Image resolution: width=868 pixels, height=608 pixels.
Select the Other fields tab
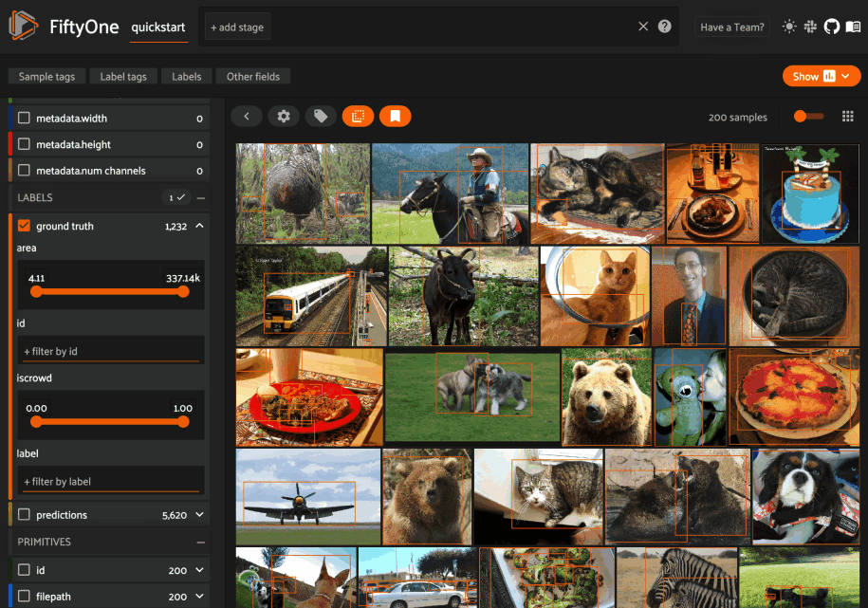pos(253,77)
